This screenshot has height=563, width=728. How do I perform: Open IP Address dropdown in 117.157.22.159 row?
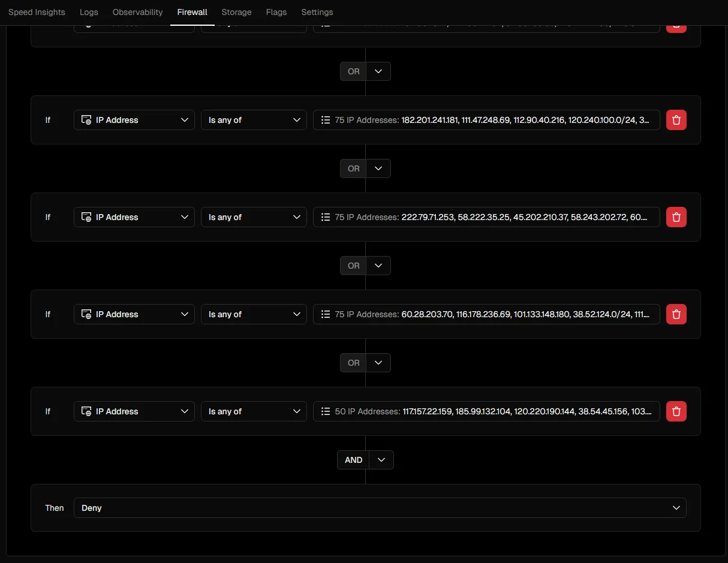[x=134, y=411]
